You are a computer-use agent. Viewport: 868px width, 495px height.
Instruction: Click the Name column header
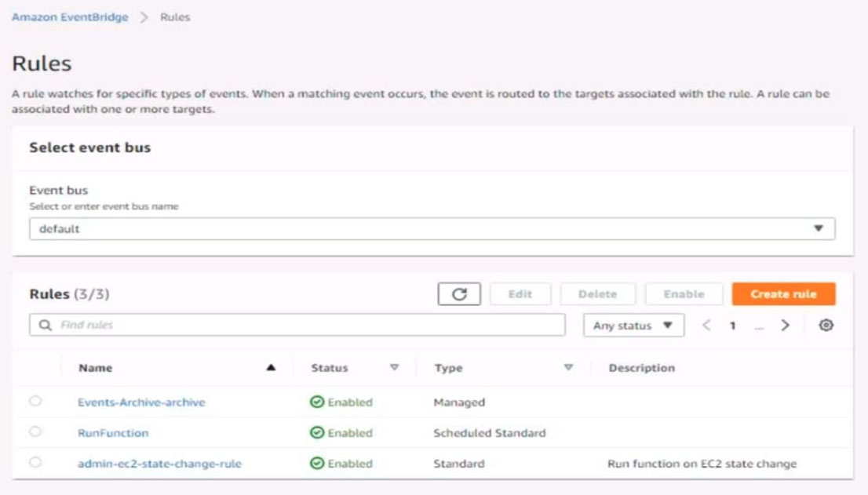tap(95, 368)
